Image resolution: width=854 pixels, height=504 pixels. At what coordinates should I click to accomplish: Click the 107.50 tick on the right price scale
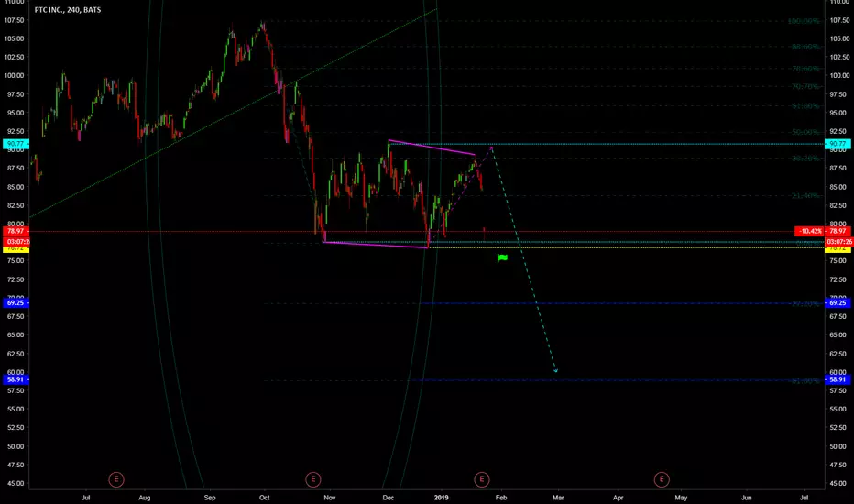tap(839, 20)
